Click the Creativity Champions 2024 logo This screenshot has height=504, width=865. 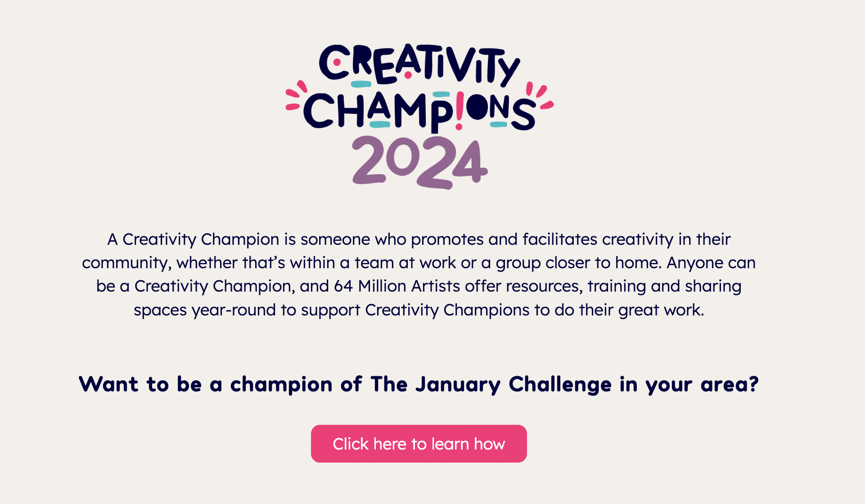pos(419,116)
